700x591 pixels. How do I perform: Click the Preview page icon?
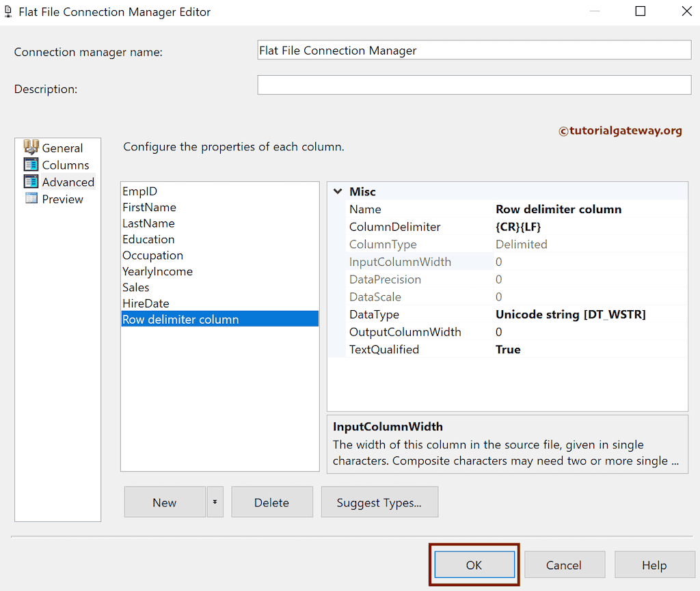point(31,199)
